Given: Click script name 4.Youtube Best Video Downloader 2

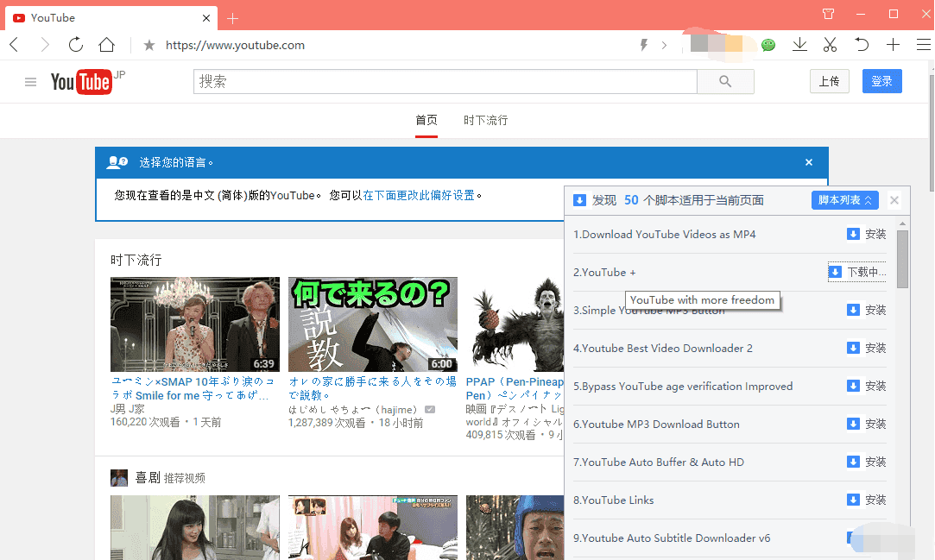Looking at the screenshot, I should tap(662, 348).
